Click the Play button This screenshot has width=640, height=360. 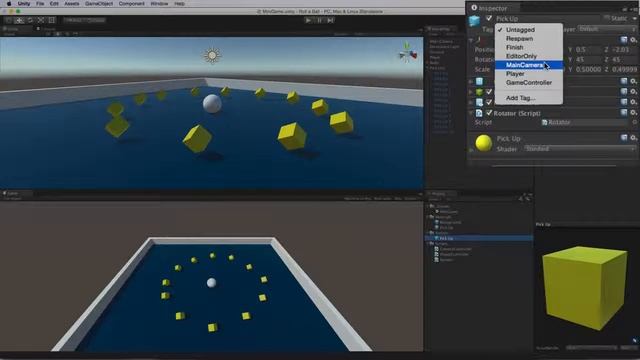(309, 20)
